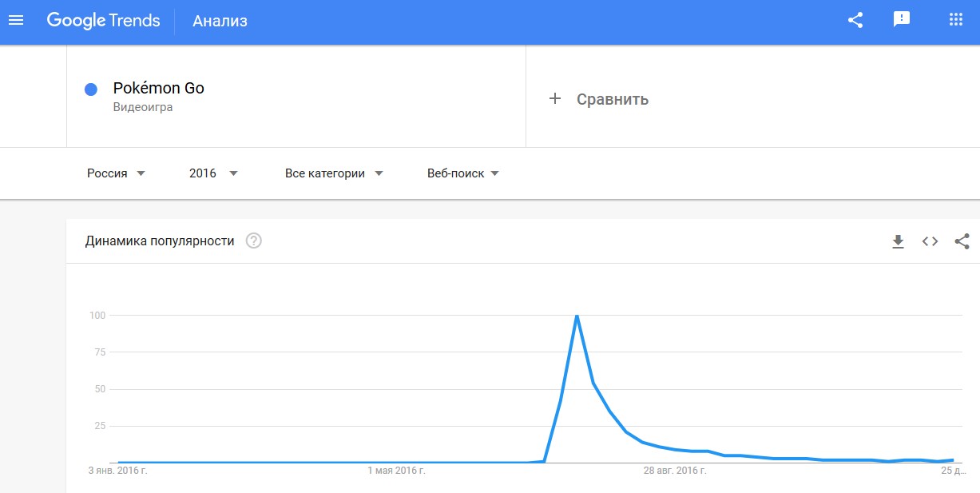Click the share icon in the header
The image size is (980, 493).
(x=855, y=20)
